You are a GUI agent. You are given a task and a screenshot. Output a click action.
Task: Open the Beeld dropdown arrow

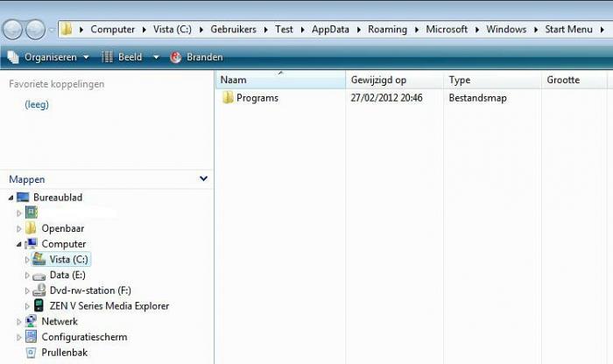(x=156, y=58)
